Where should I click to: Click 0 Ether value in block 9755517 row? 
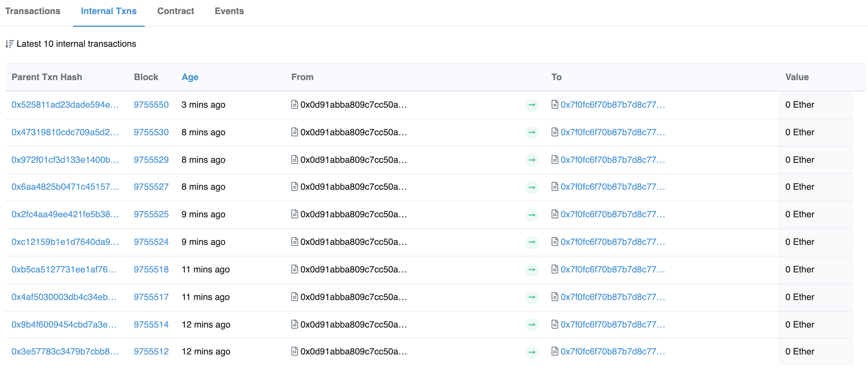click(799, 297)
